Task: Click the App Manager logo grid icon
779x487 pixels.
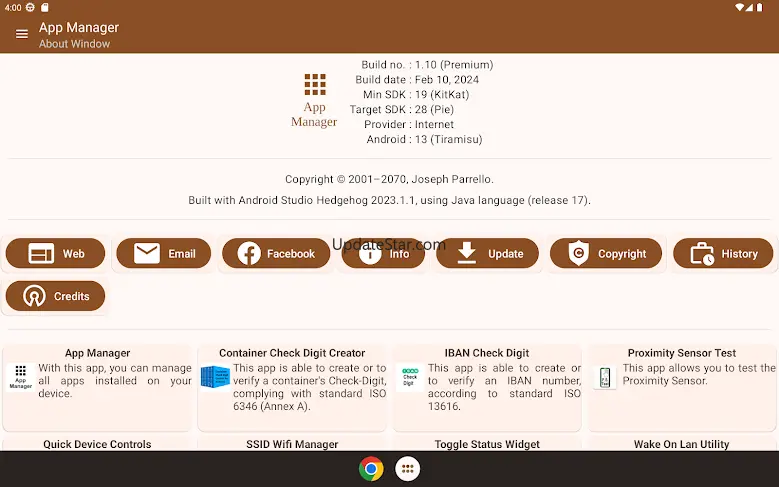Action: click(315, 84)
